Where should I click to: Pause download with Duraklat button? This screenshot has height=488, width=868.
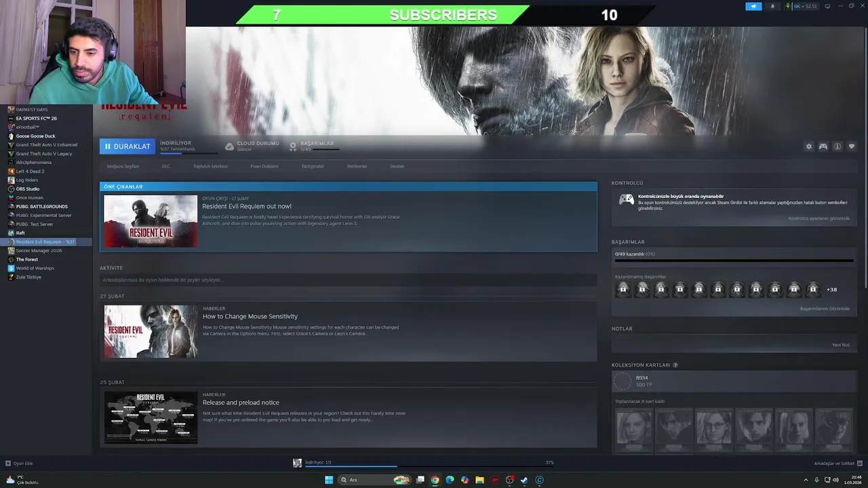pyautogui.click(x=127, y=146)
